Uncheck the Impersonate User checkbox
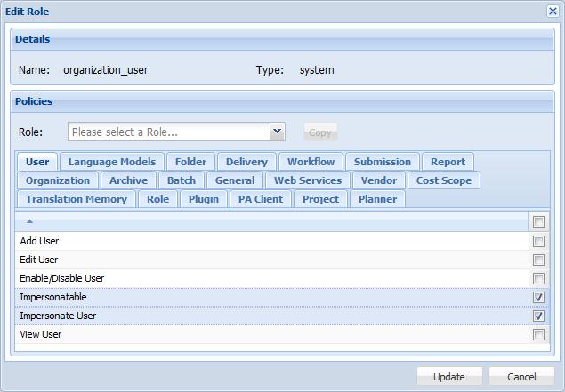Viewport: 565px width, 392px height. point(538,316)
